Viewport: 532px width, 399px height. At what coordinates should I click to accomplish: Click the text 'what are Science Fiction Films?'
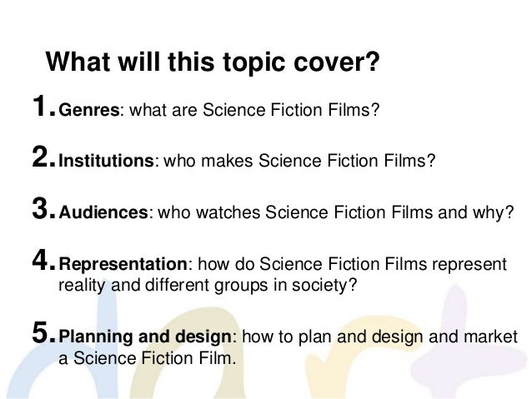click(x=254, y=110)
